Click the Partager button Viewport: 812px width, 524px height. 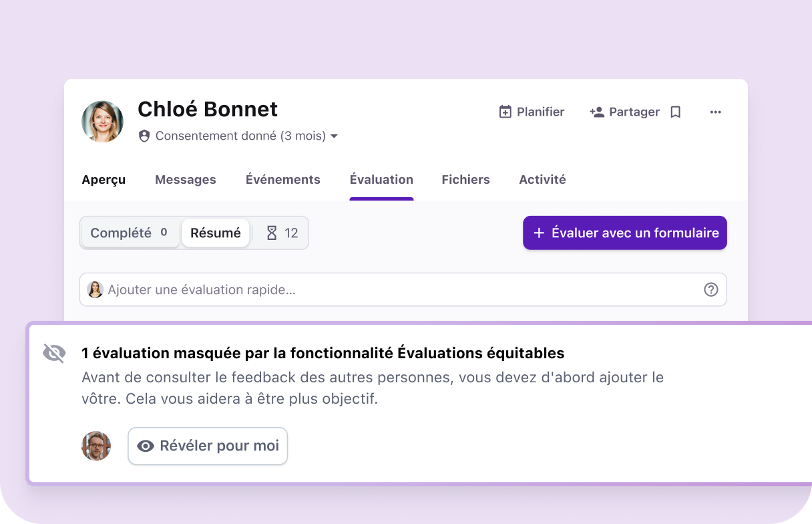tap(624, 112)
